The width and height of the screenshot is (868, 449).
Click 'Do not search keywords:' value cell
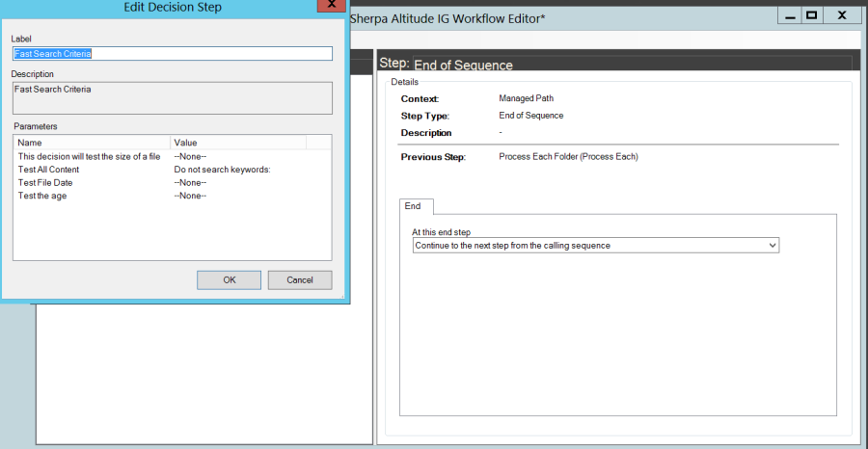pos(222,170)
